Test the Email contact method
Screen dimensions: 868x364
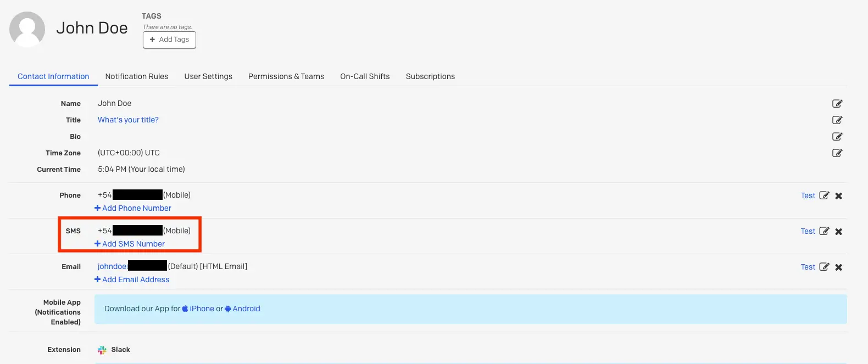(x=808, y=267)
